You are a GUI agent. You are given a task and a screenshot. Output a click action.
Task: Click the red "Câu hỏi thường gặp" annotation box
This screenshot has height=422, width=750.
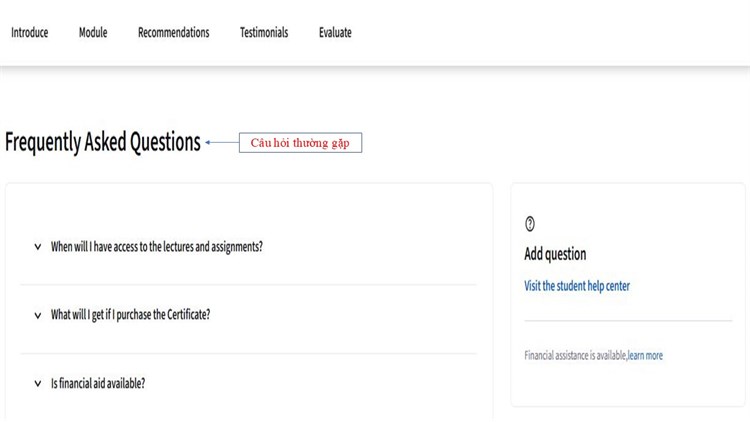(300, 143)
